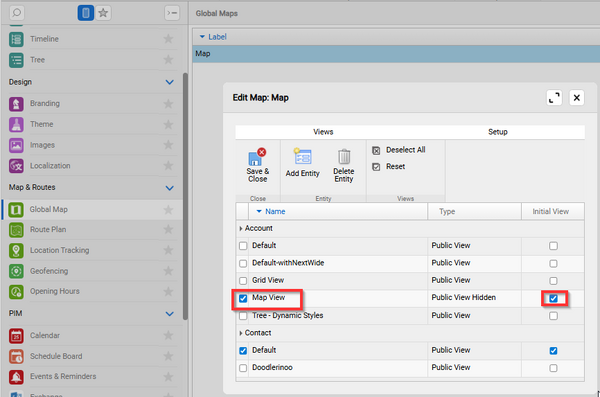Click the Delete Entity trash icon
Screen dimensions: 600x397
point(344,157)
